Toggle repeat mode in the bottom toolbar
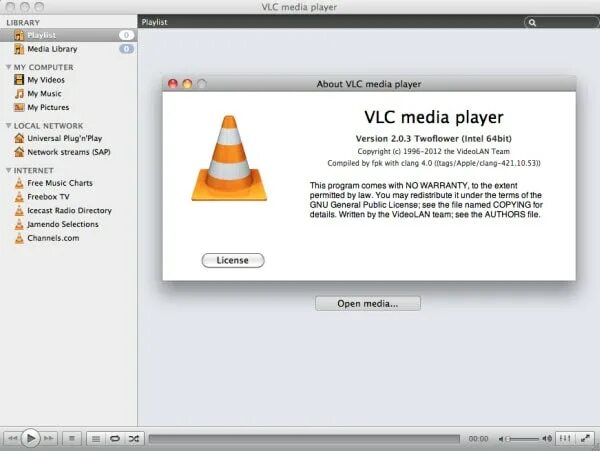 tap(115, 438)
